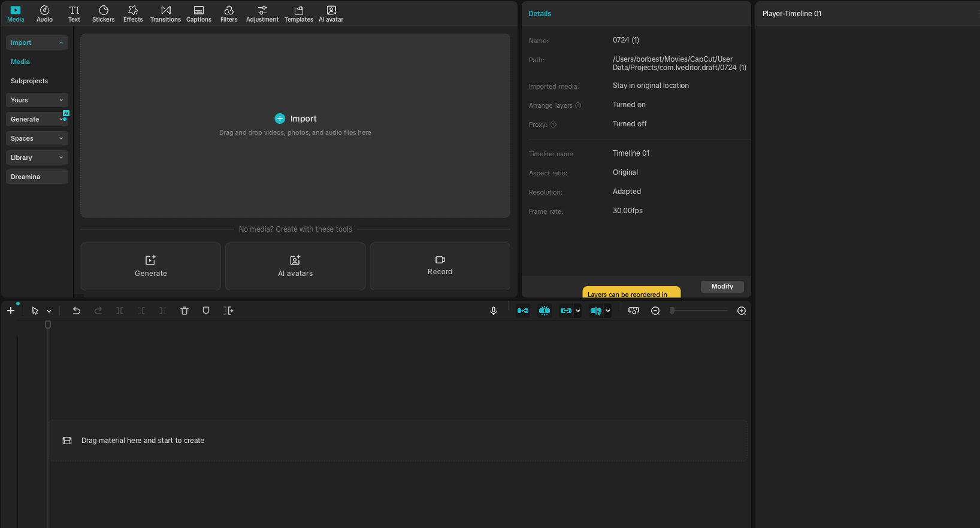The width and height of the screenshot is (980, 528).
Task: Click the 'Drag material here' track area
Action: pyautogui.click(x=398, y=441)
